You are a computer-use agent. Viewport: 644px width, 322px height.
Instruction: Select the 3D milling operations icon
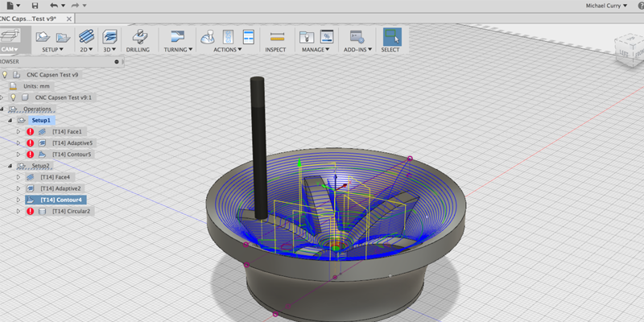coord(110,36)
